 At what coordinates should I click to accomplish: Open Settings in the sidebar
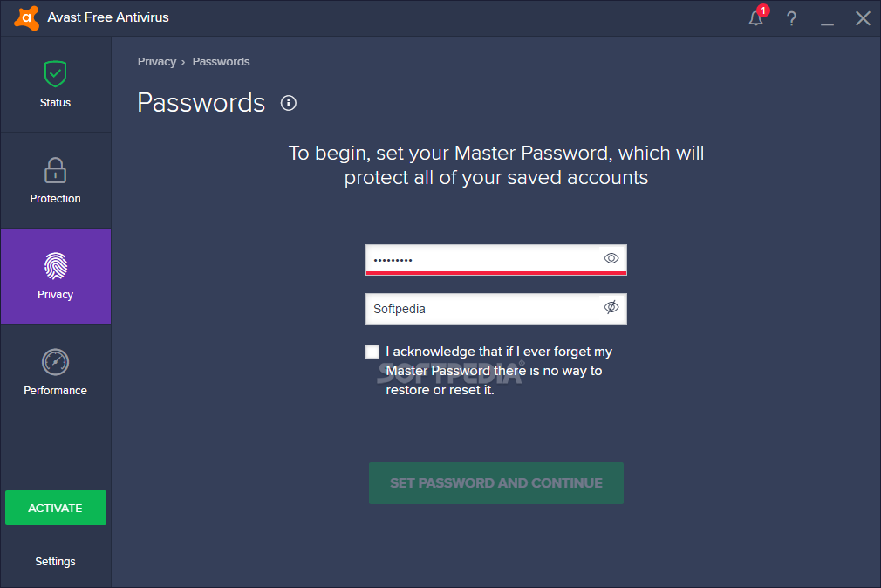pos(55,562)
